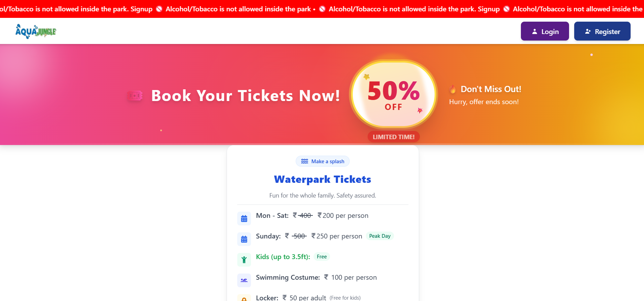Image resolution: width=644 pixels, height=301 pixels.
Task: Select the Mon - Sat calendar icon
Action: 244,218
